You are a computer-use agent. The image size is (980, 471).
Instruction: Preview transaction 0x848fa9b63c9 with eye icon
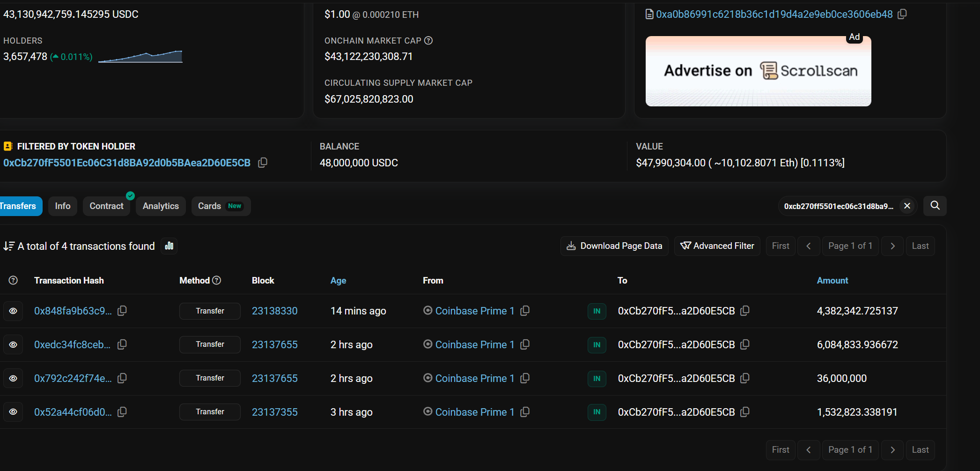point(13,311)
